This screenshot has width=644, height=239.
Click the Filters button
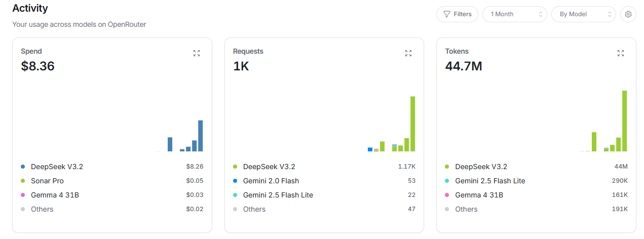[x=457, y=14]
